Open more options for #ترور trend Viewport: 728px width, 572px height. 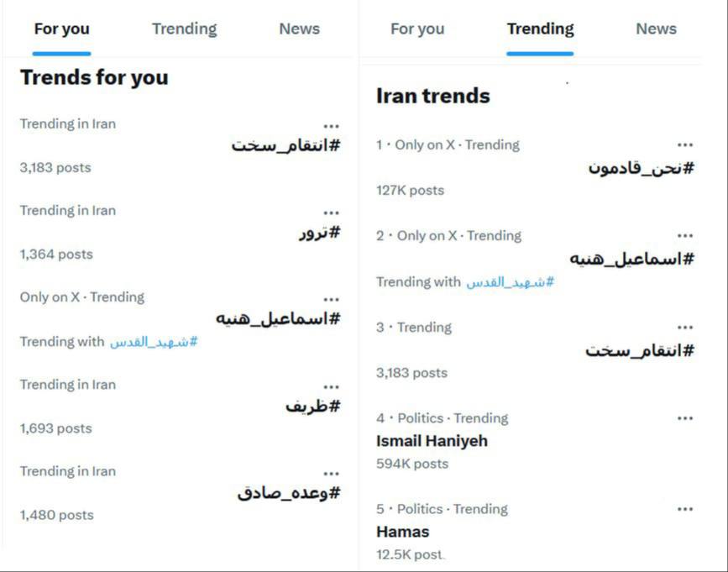click(x=332, y=213)
